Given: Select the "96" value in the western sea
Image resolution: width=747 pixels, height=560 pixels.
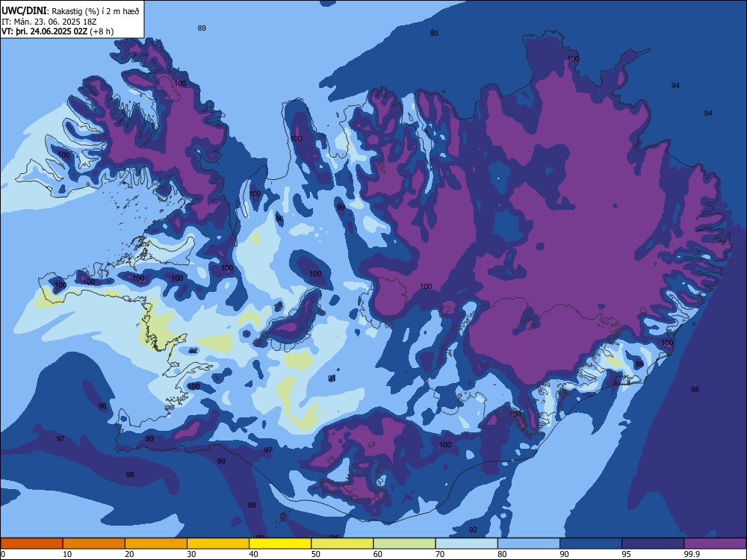Looking at the screenshot, I should (x=102, y=406).
